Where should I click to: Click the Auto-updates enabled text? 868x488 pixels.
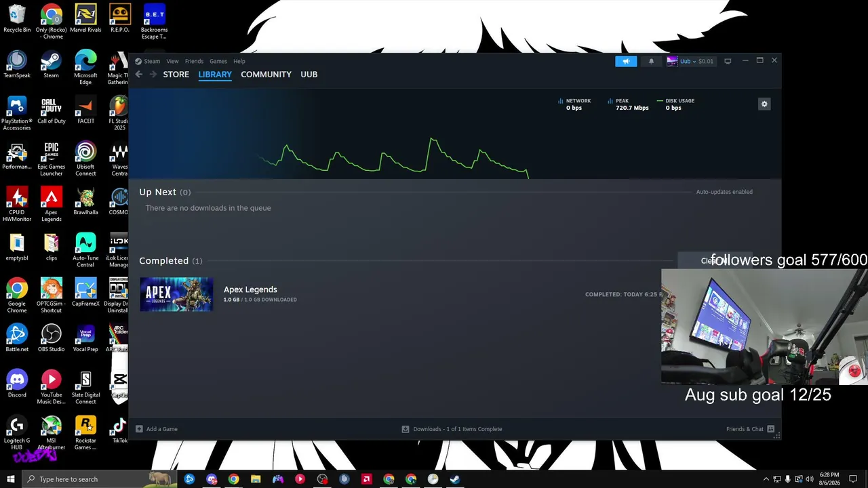click(724, 192)
